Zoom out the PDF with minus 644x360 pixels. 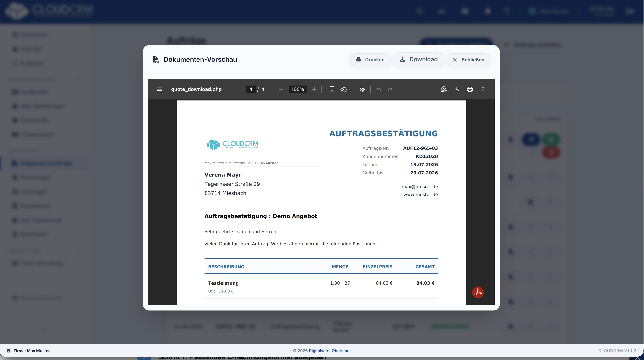pos(281,89)
